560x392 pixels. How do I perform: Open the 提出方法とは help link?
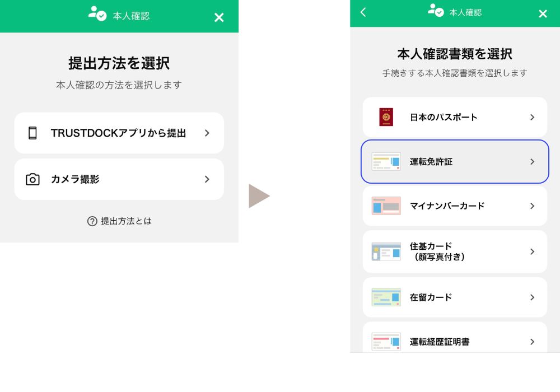coord(126,221)
